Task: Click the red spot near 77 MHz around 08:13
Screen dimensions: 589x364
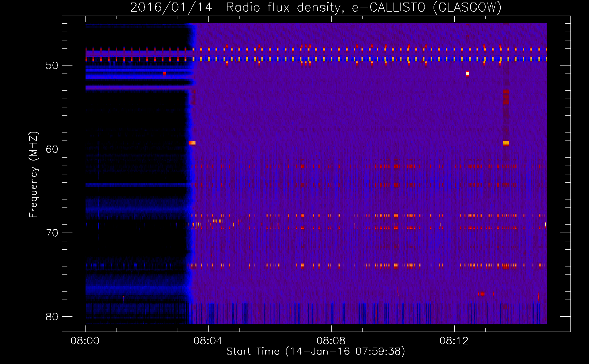Action: pyautogui.click(x=482, y=294)
